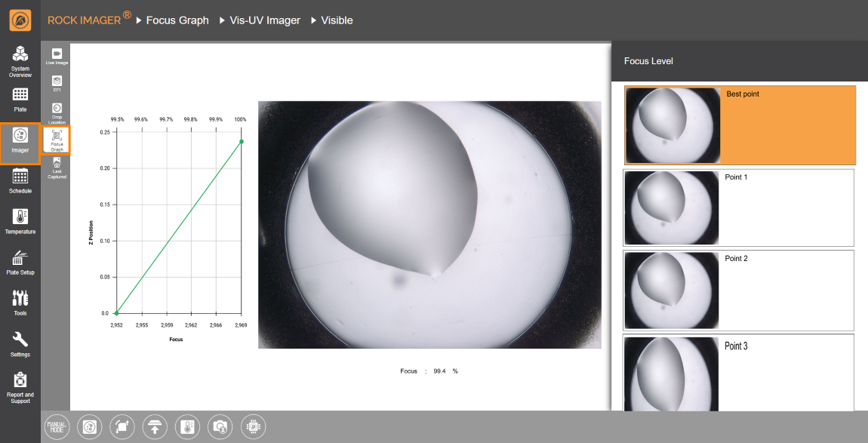This screenshot has height=443, width=868.
Task: Open the Schedule page
Action: [20, 180]
